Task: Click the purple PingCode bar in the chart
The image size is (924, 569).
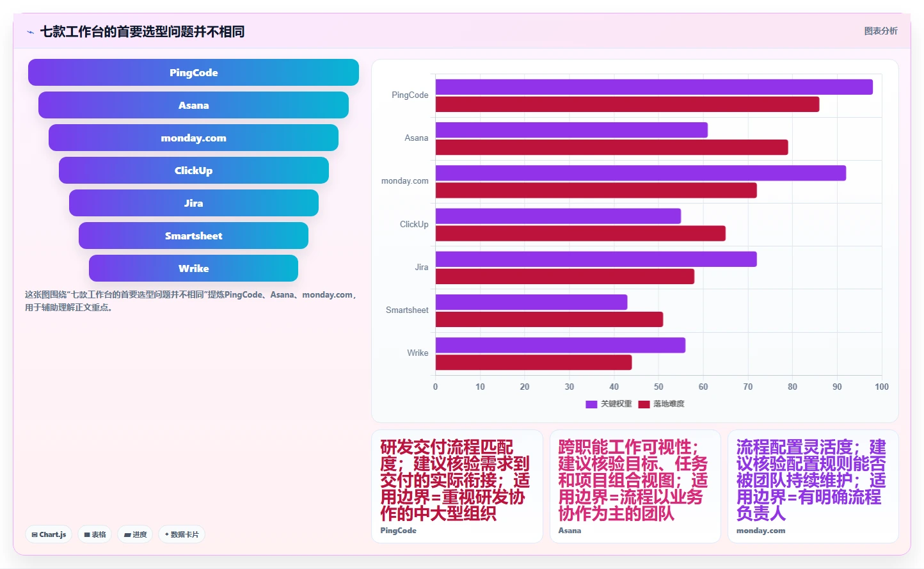Action: point(654,87)
